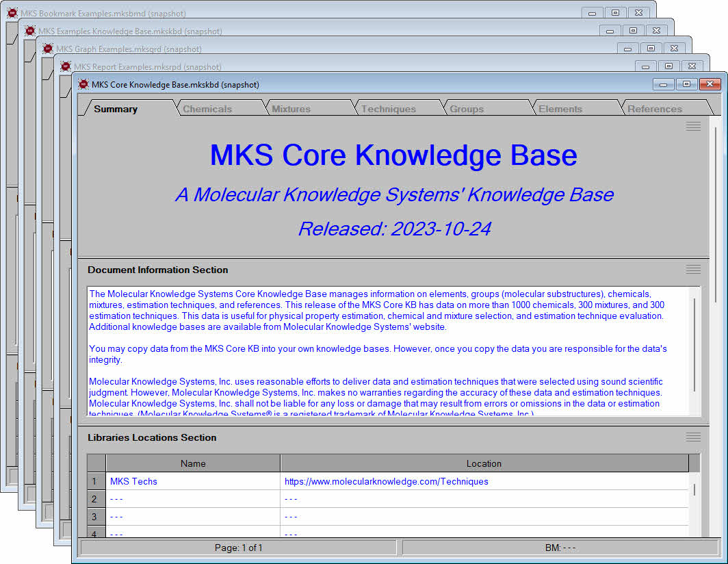728x564 pixels.
Task: Click the MKS Techs library name
Action: 133,481
